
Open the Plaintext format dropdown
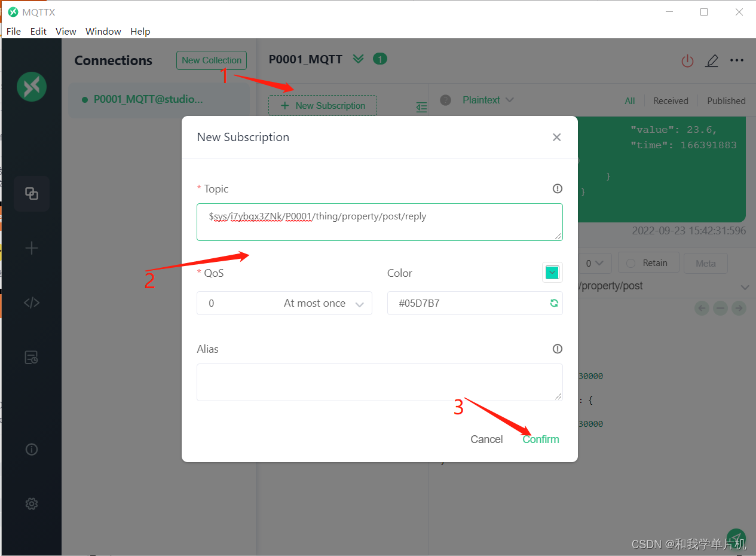(488, 100)
